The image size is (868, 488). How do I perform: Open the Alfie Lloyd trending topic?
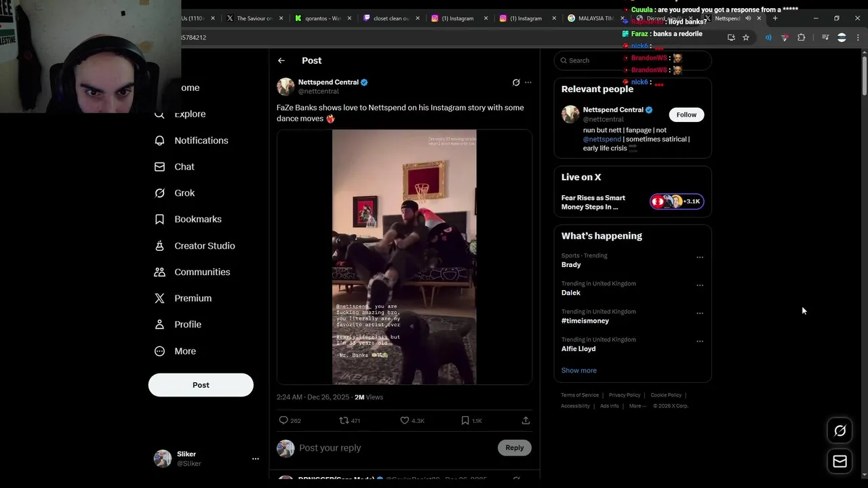point(578,348)
